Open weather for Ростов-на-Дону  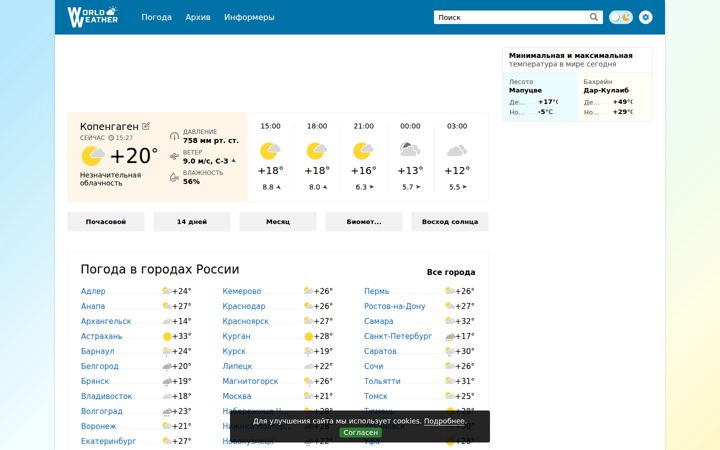tap(395, 306)
